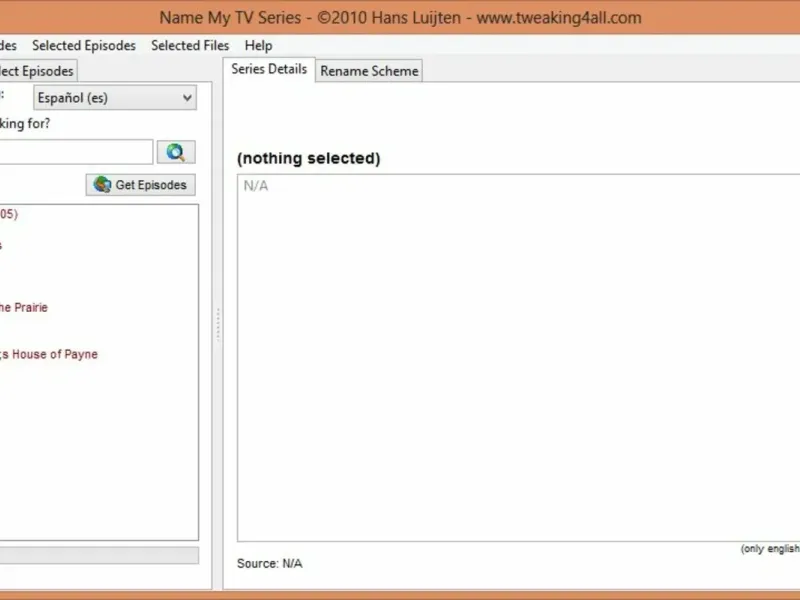Viewport: 800px width, 600px height.
Task: Open the Selected Episodes menu
Action: click(x=84, y=45)
